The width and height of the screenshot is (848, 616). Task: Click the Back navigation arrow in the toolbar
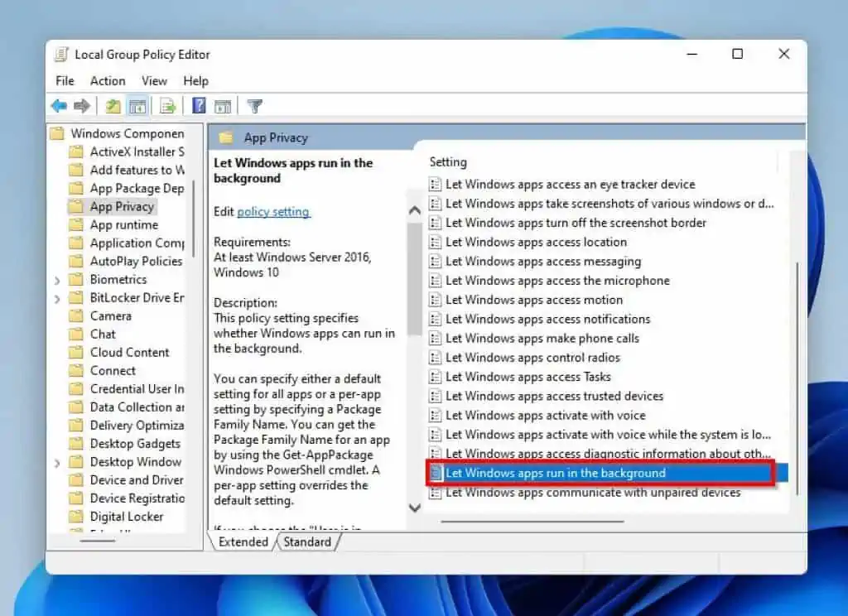pyautogui.click(x=58, y=105)
